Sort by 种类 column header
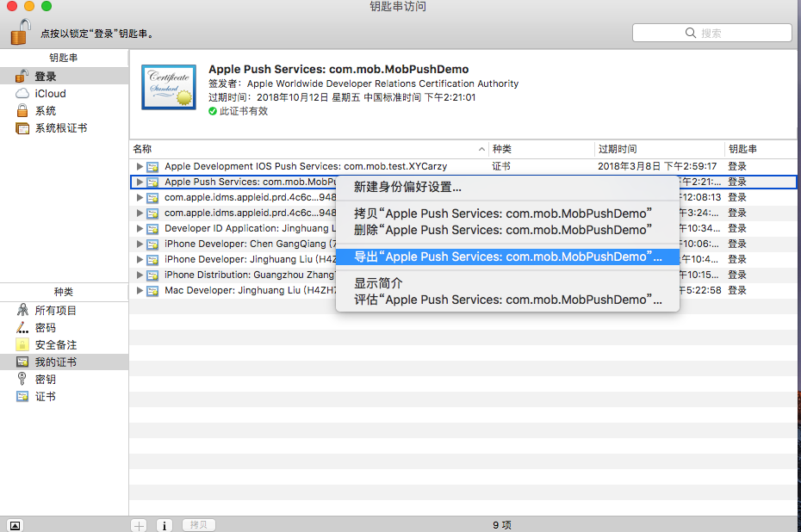 [542, 149]
